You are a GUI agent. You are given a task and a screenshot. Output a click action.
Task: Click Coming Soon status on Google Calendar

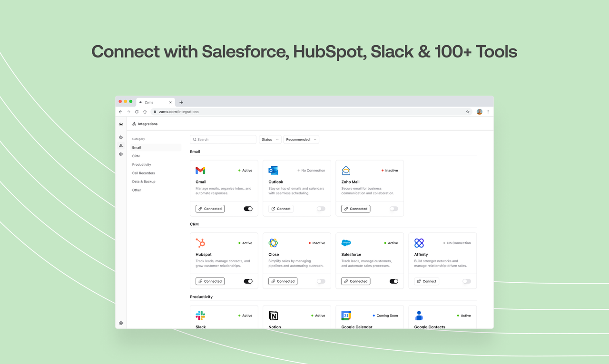pos(385,316)
